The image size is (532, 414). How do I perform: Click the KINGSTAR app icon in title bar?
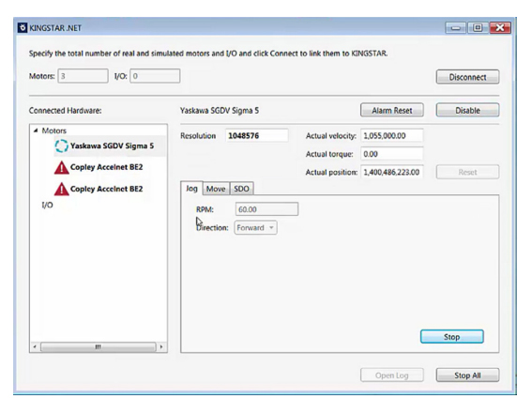pyautogui.click(x=23, y=28)
